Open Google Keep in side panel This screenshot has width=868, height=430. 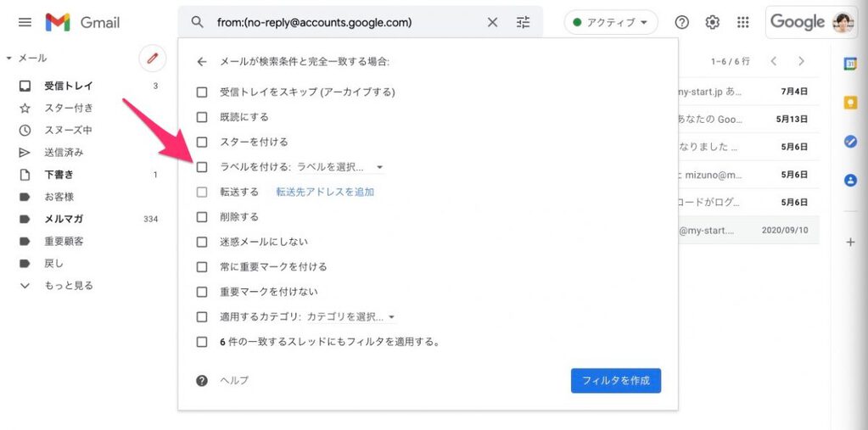pos(850,103)
